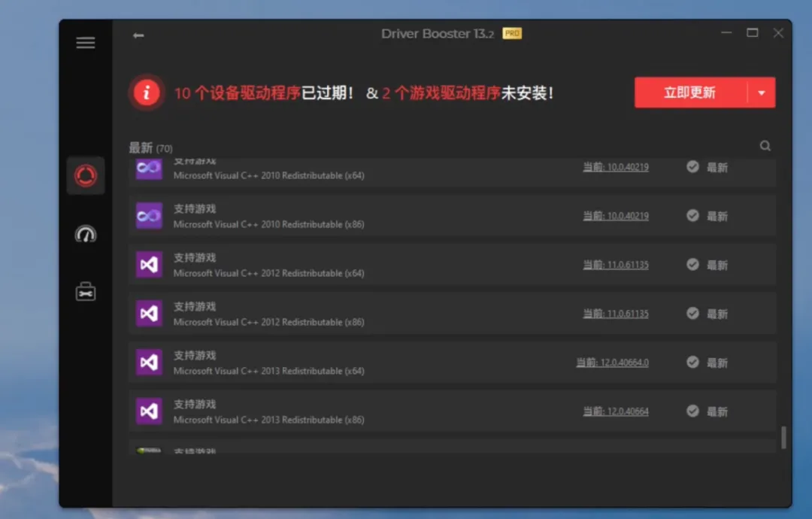Open version link 12.0.40664.0 for 2013 (x64)

click(x=613, y=363)
